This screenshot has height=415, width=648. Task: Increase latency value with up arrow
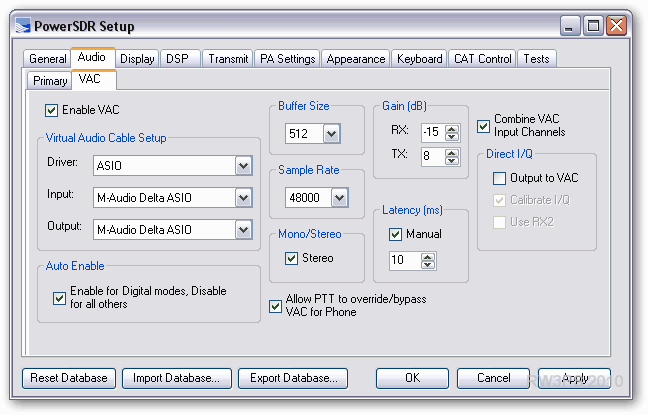click(428, 257)
